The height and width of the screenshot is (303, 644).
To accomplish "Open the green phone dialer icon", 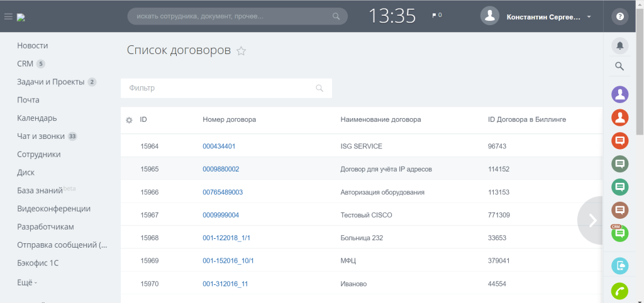I will pos(619,292).
